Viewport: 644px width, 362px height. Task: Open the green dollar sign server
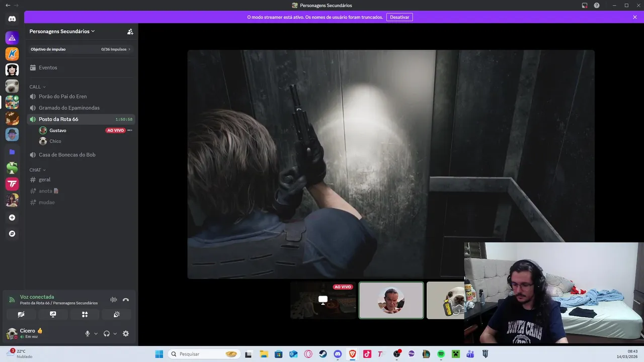click(x=12, y=168)
